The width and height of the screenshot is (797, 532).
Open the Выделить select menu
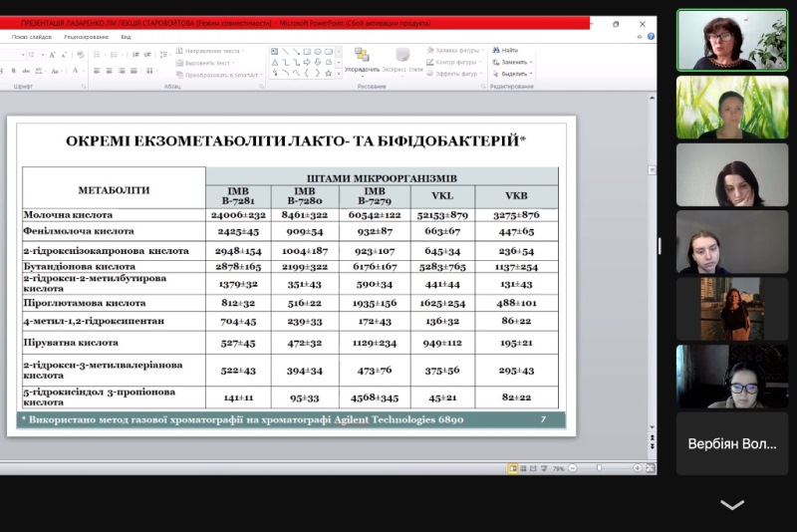(x=512, y=74)
